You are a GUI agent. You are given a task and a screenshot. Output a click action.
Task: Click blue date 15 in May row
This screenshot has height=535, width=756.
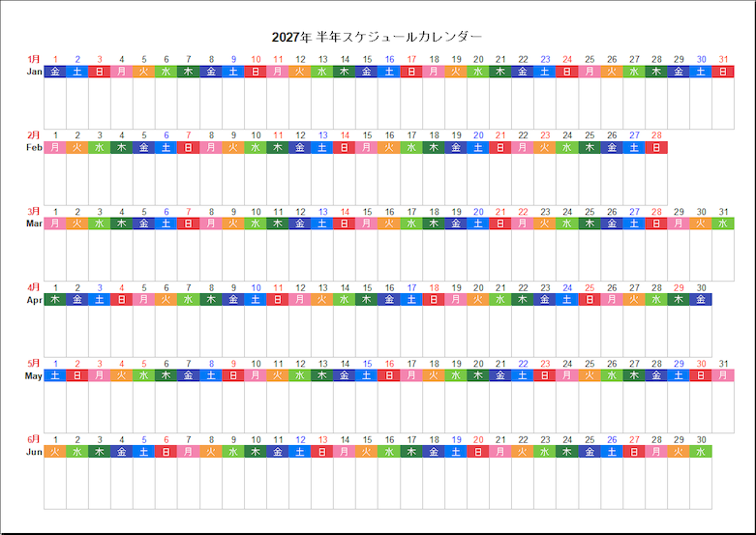(367, 364)
